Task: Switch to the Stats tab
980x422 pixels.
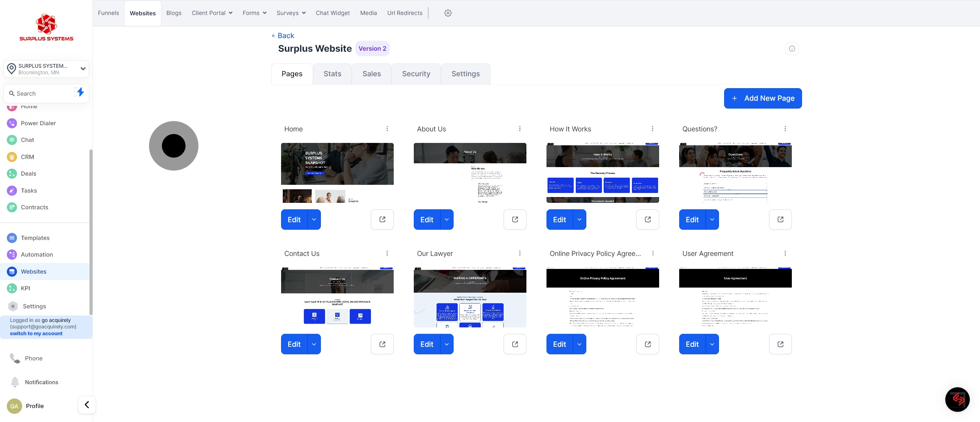Action: pos(332,74)
